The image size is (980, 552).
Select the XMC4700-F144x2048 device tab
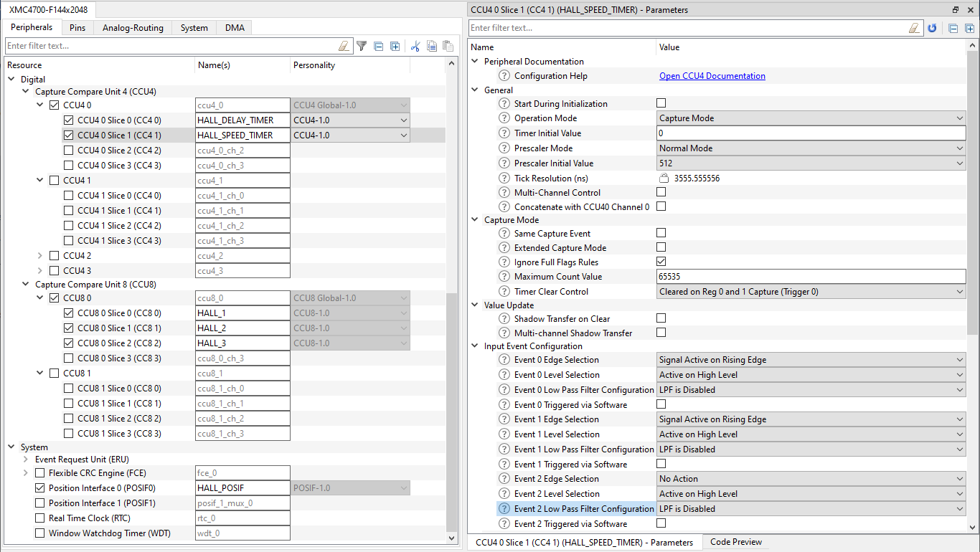click(50, 10)
